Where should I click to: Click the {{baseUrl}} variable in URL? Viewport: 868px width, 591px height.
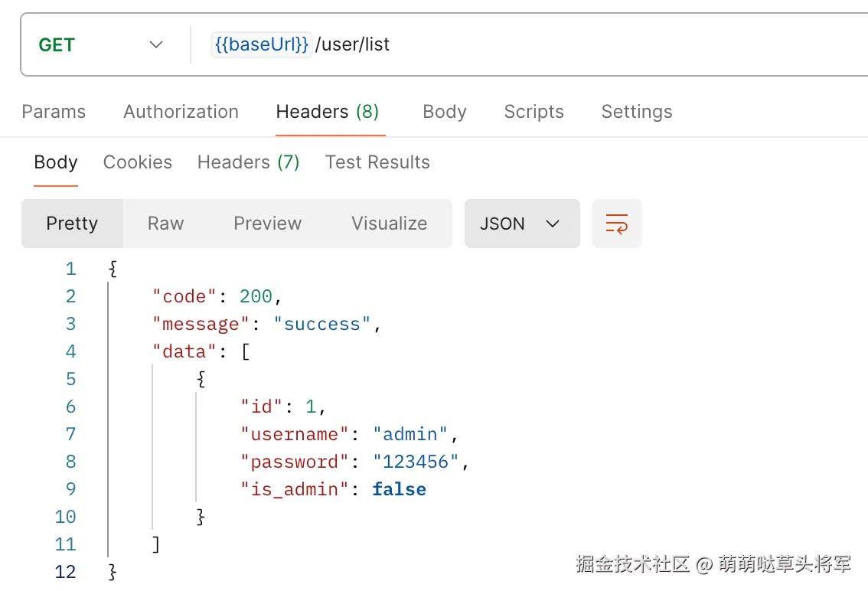pyautogui.click(x=261, y=45)
